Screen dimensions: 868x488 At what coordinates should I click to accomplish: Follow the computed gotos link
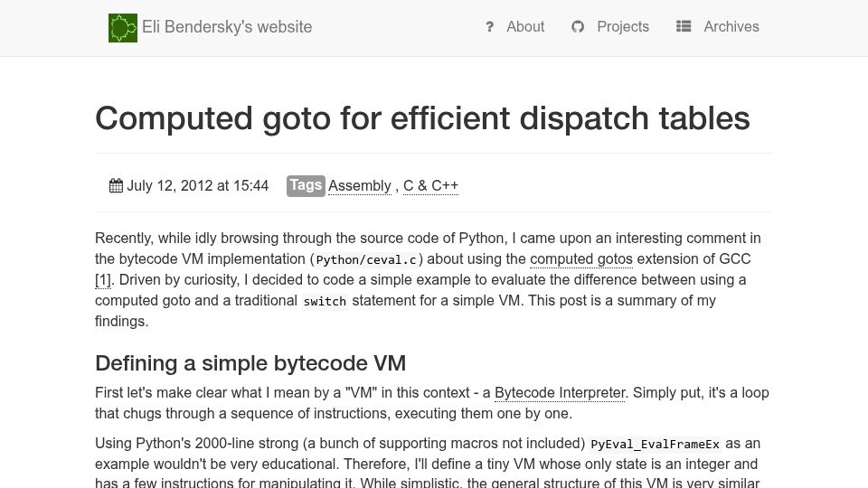point(581,259)
